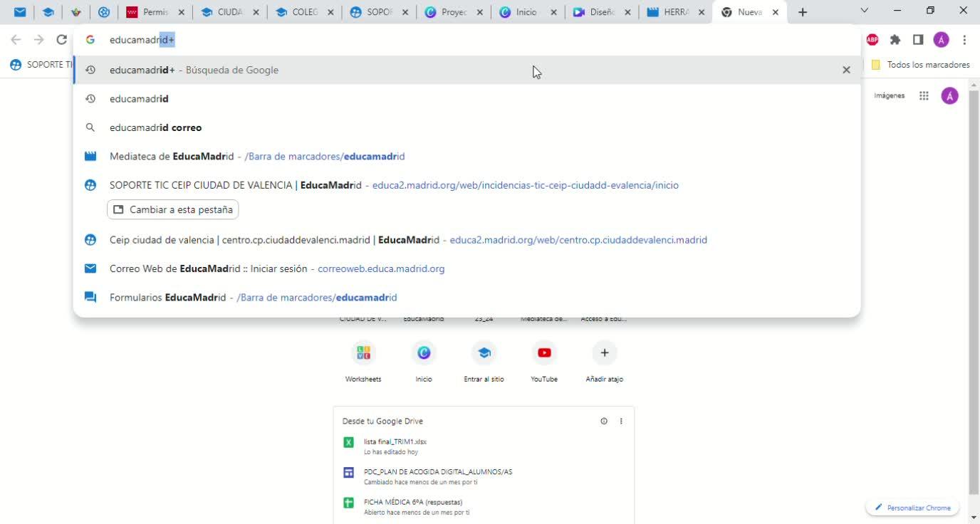Open the 'Ceip ciudad de valencia' suggestion
Viewport: 980px width, 524px height.
pyautogui.click(x=466, y=240)
